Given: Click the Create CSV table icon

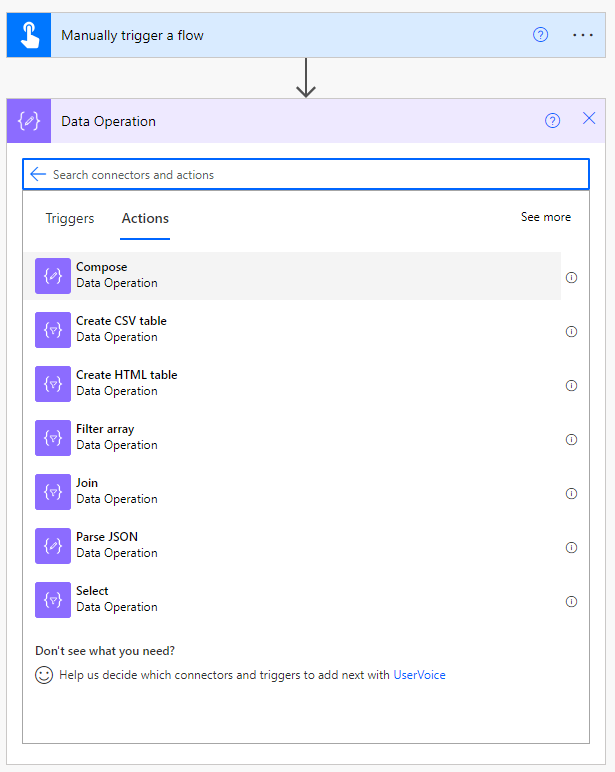Looking at the screenshot, I should (53, 330).
